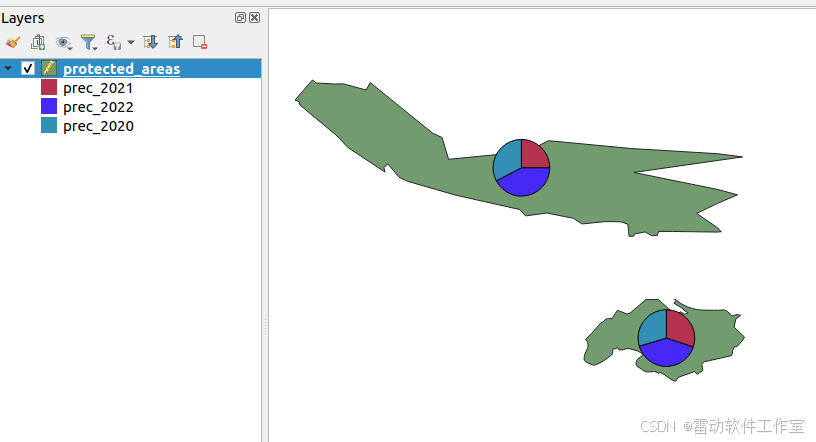
Task: Select the prec_2022 legend entry
Action: [x=98, y=107]
